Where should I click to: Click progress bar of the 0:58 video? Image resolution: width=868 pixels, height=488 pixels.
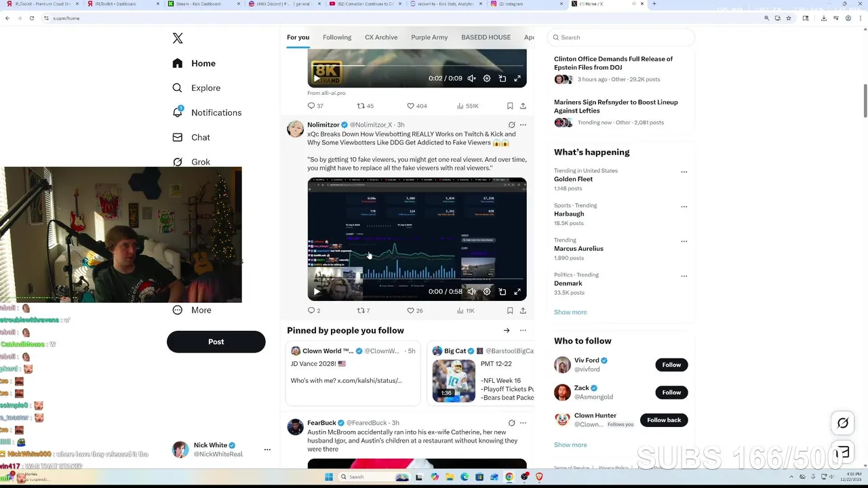pos(417,279)
